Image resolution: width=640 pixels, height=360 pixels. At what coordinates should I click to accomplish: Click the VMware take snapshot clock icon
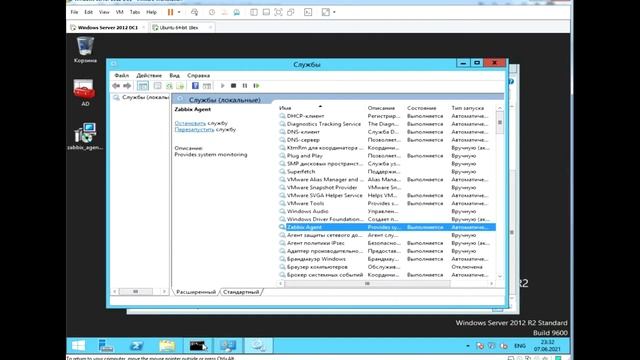pyautogui.click(x=212, y=12)
